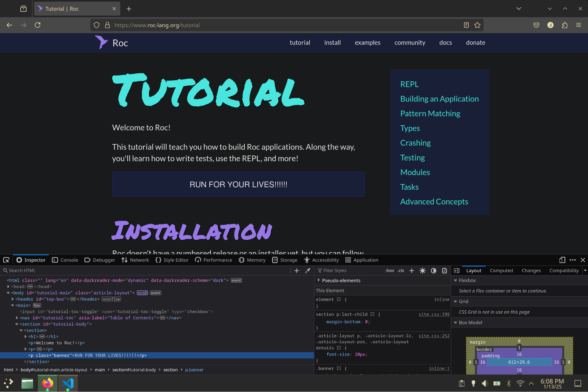Open the Firefox hamburger application menu

pos(579,25)
